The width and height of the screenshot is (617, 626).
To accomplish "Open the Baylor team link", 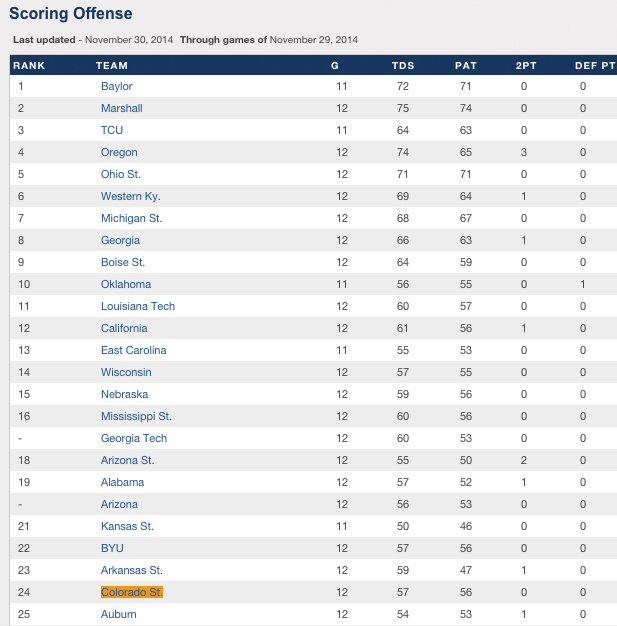I will [116, 86].
